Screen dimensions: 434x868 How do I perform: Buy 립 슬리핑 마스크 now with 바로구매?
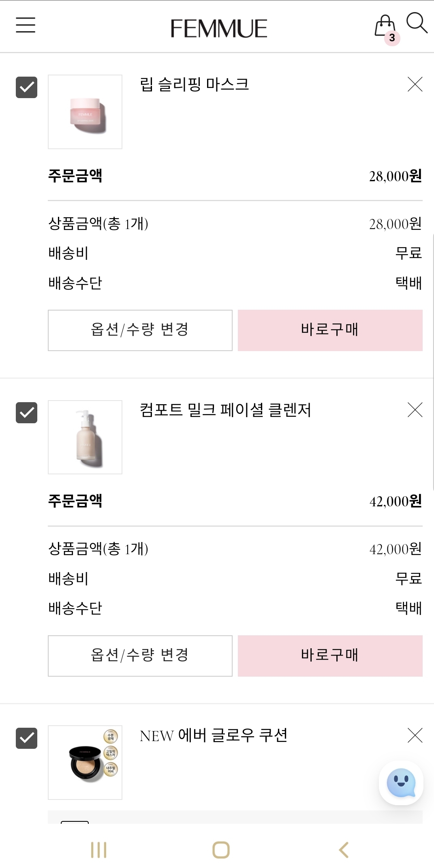click(330, 330)
